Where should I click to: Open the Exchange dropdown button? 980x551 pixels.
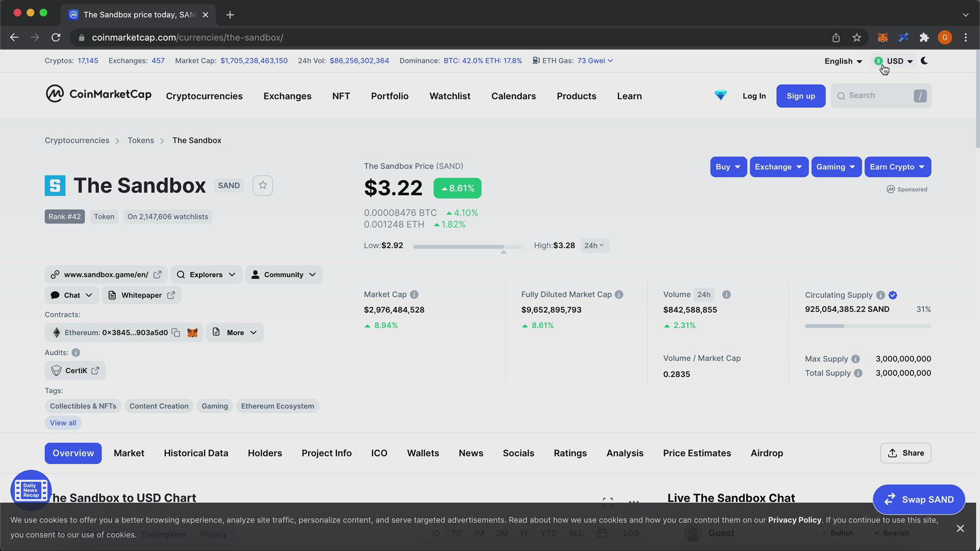coord(779,167)
